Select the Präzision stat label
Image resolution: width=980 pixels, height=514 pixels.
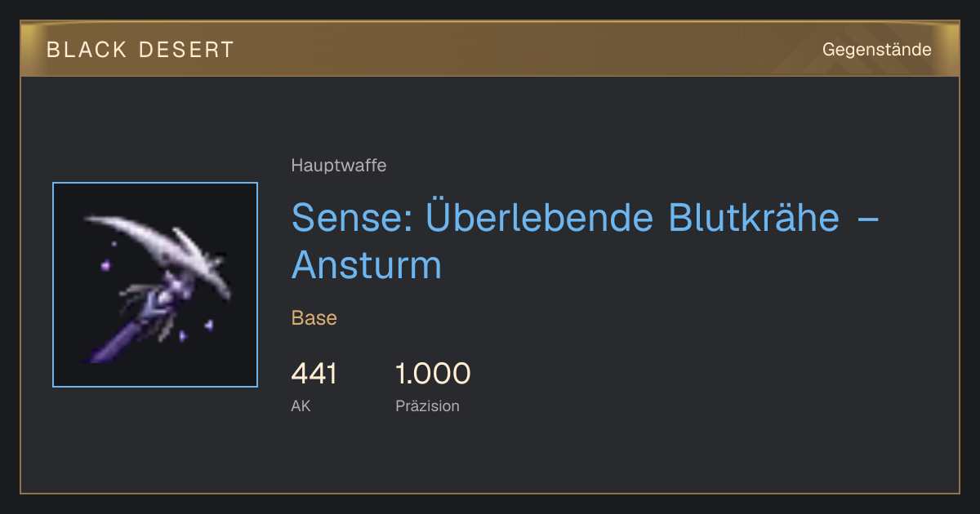(x=427, y=405)
